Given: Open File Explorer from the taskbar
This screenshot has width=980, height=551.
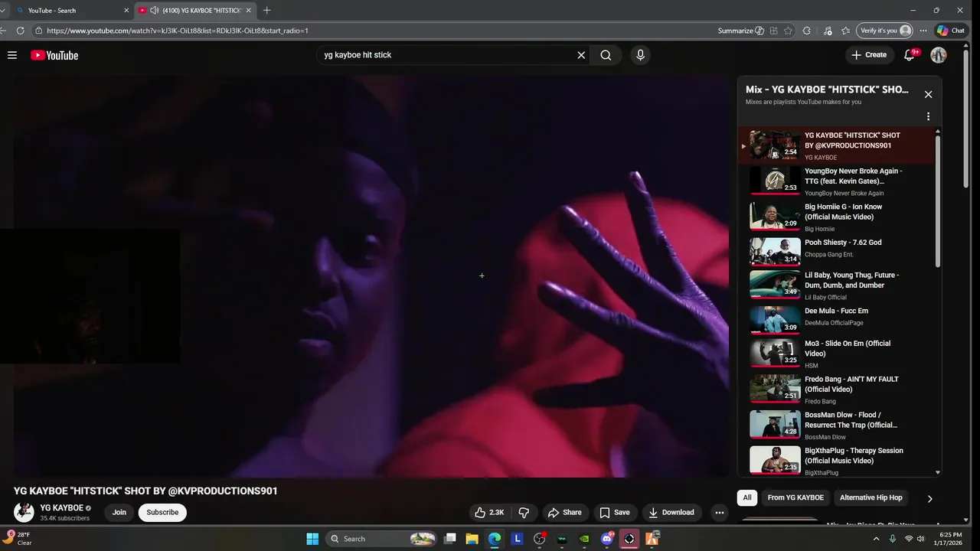Looking at the screenshot, I should 472,539.
